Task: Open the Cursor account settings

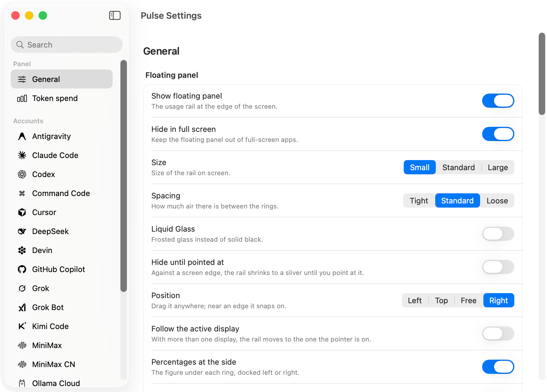Action: [62, 212]
